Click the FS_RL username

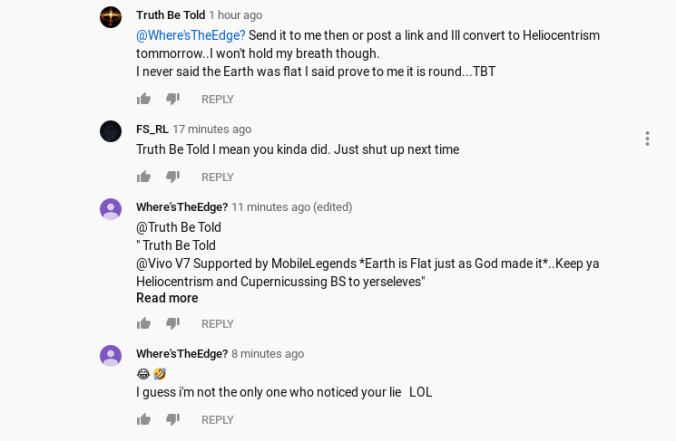(x=151, y=129)
